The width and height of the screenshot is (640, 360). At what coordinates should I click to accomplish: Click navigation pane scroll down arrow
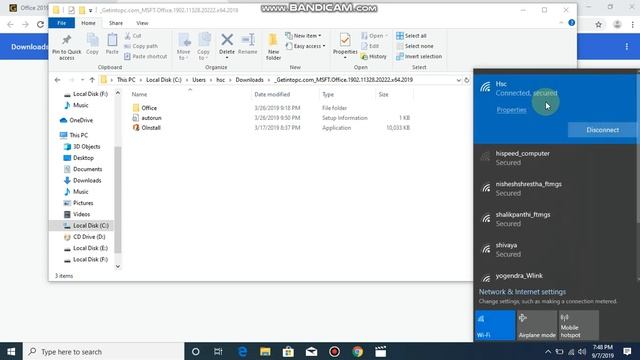(118, 267)
